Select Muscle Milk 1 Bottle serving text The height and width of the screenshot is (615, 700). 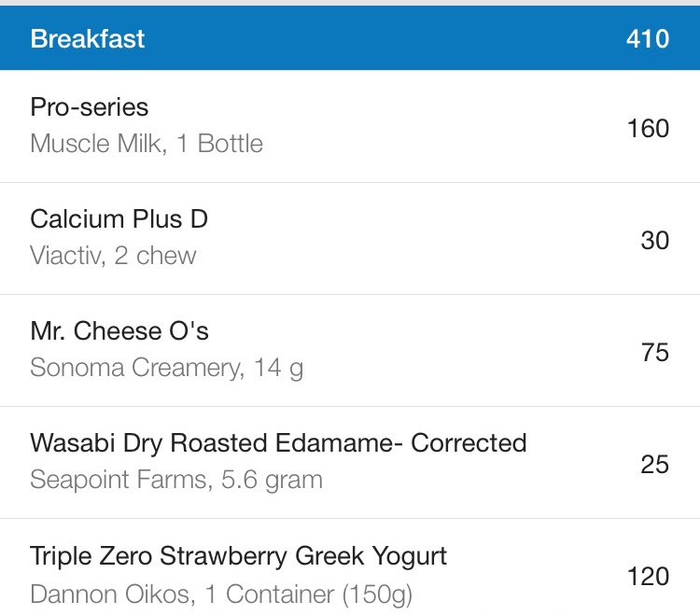click(x=147, y=144)
